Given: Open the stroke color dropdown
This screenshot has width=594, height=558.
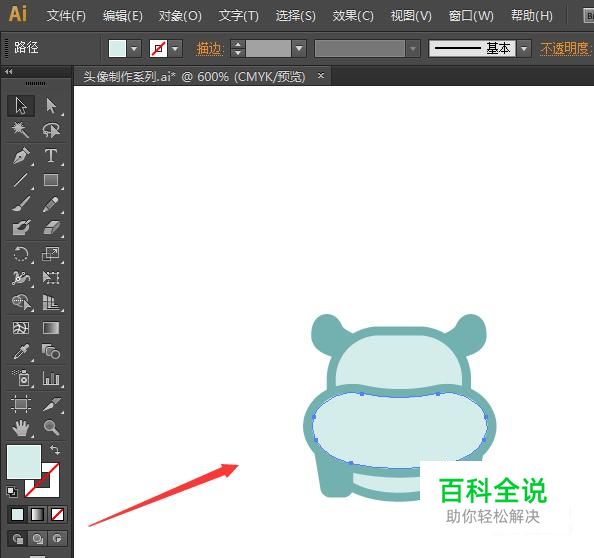Looking at the screenshot, I should (175, 48).
